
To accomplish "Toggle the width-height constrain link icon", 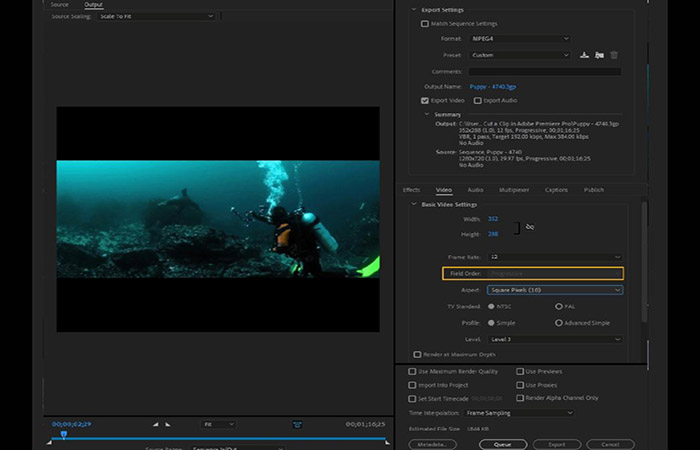I will pos(530,227).
